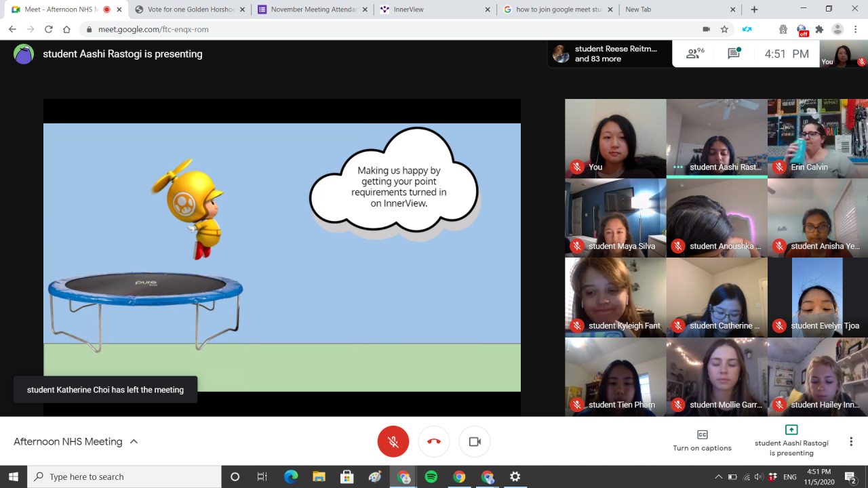This screenshot has height=488, width=868.
Task: Open the participants list showing 96 people
Action: [x=695, y=54]
